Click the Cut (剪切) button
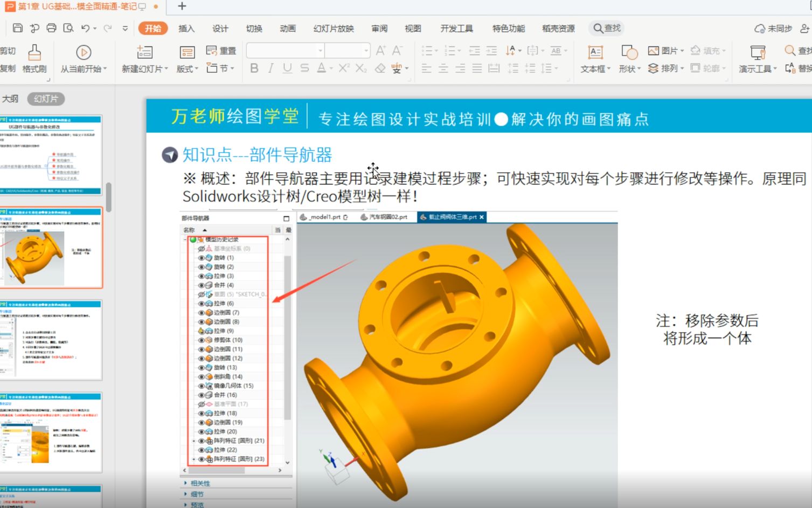Viewport: 812px width, 508px height. click(x=8, y=51)
